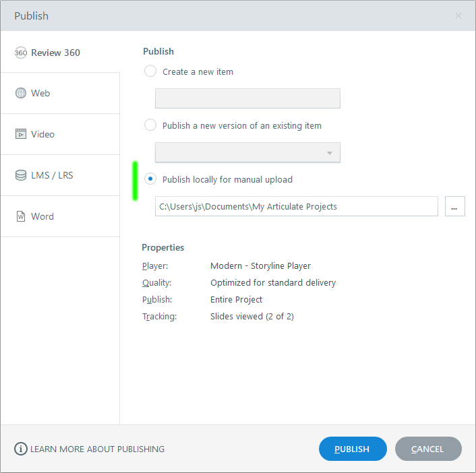Screen dimensions: 476x473
Task: Select Publish locally for manual upload
Action: 150,179
